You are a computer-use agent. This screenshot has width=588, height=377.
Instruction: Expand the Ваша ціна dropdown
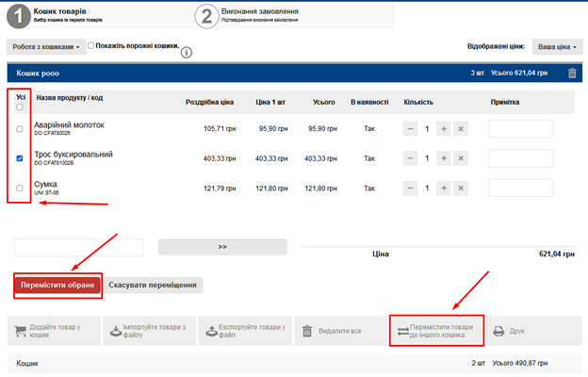click(x=555, y=45)
